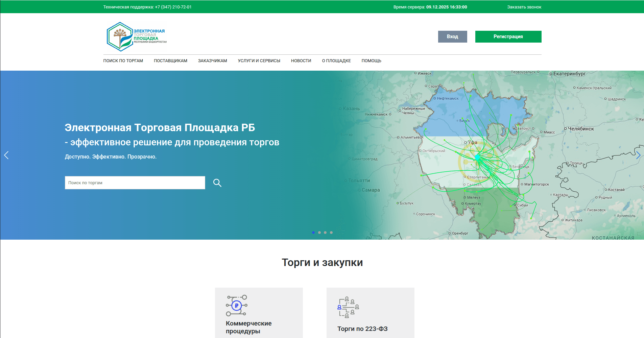Open ПОИСК ПО ТОРГАМ menu item
644x338 pixels.
point(123,61)
